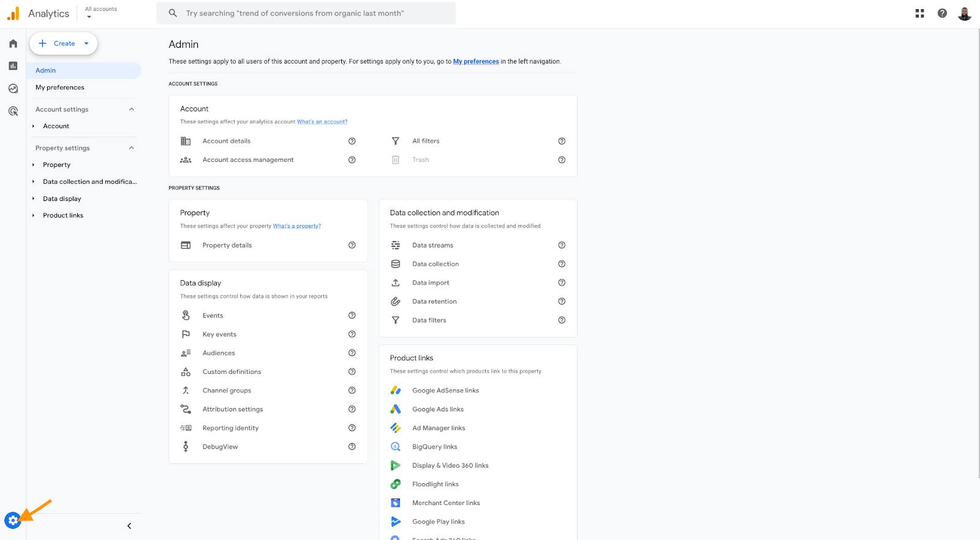Expand the Account tree item

[33, 126]
